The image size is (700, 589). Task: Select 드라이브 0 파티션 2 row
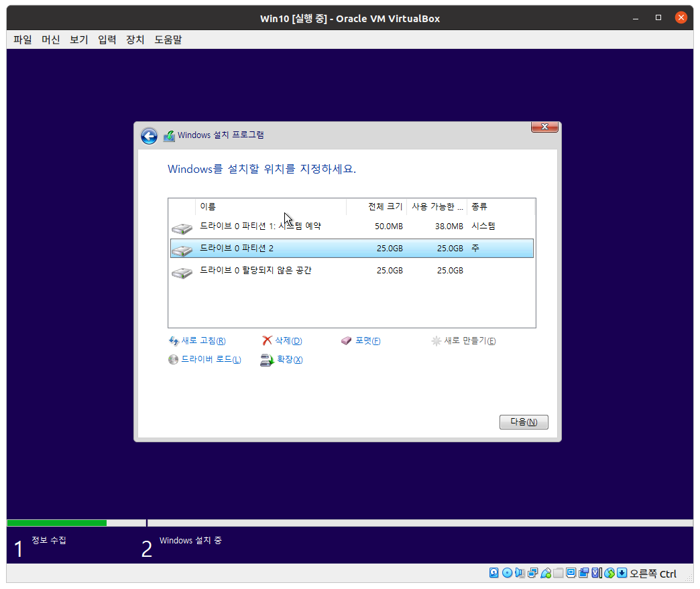pos(352,248)
